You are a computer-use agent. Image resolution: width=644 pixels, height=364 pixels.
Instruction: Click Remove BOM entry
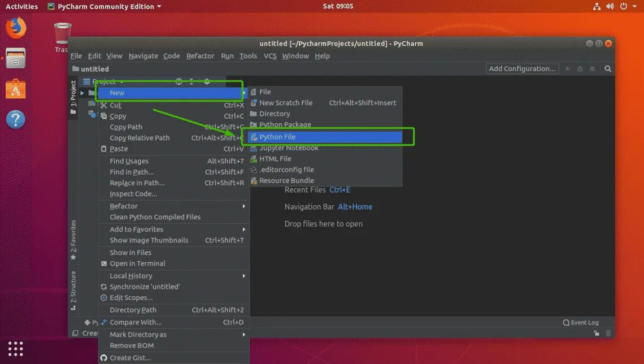(x=173, y=345)
